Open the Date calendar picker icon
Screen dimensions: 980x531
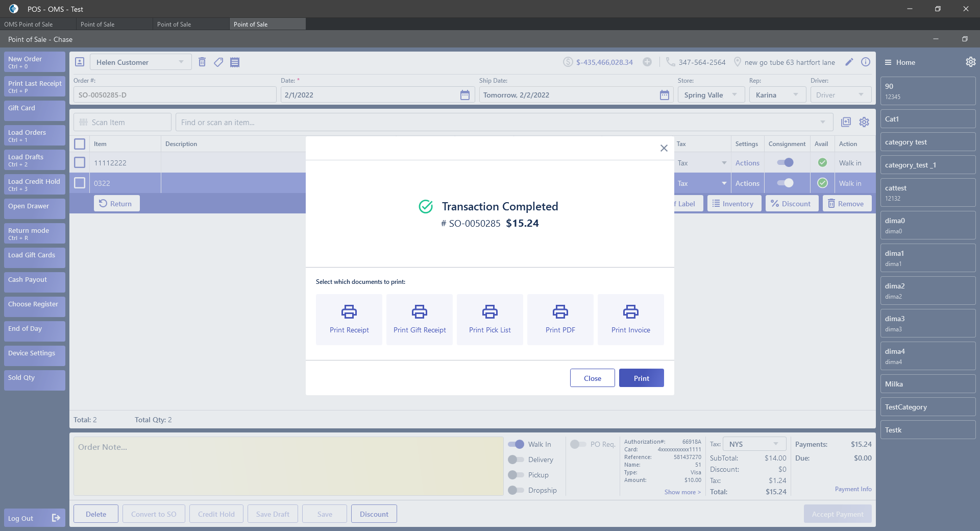465,95
